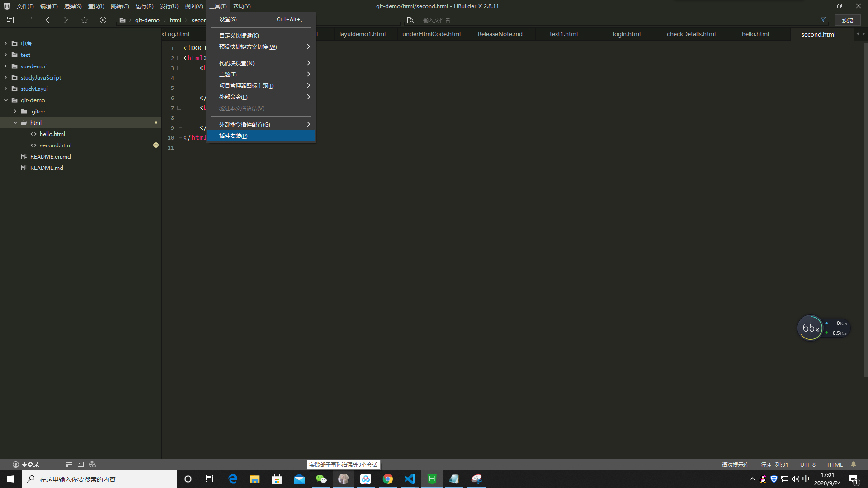Screen dimensions: 868x488
Task: Expand the studyLayui project folder
Action: pos(5,89)
